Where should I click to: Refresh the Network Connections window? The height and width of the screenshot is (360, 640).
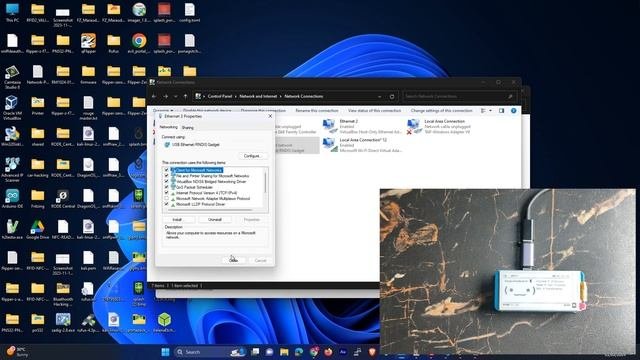pyautogui.click(x=392, y=97)
